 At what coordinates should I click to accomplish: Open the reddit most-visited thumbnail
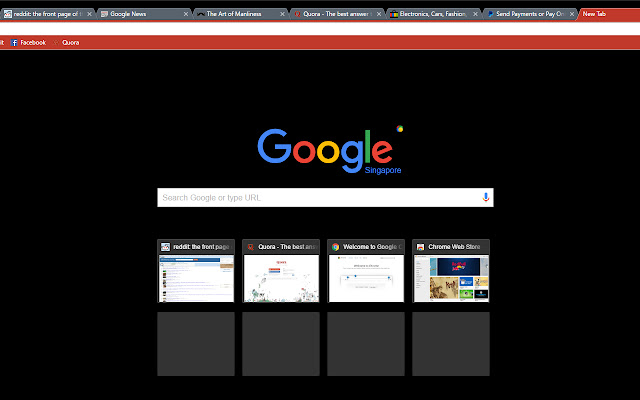pyautogui.click(x=196, y=271)
